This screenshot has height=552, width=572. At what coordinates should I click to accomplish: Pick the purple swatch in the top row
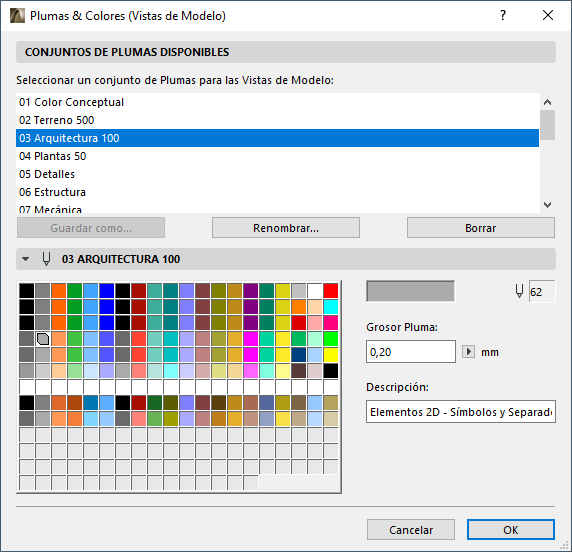click(251, 291)
